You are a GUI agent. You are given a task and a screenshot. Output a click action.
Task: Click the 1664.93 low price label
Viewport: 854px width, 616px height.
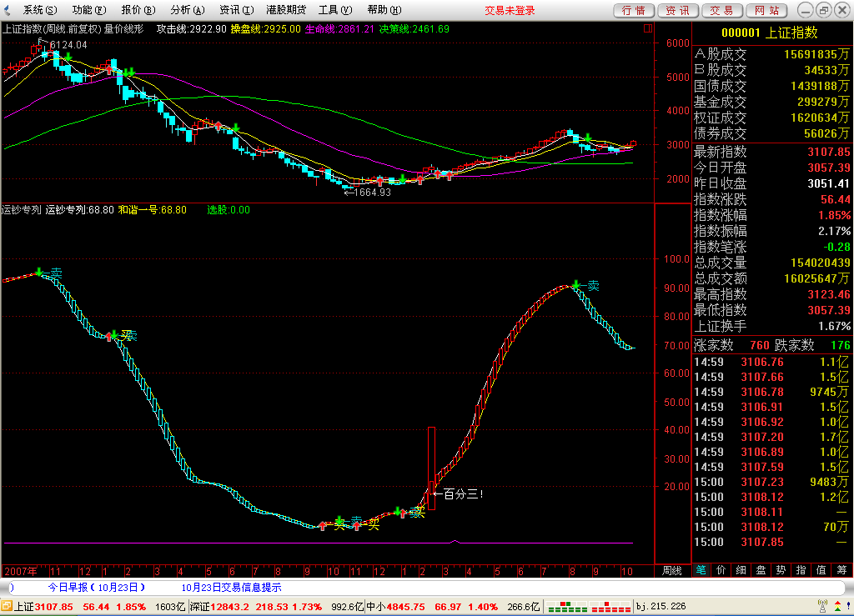click(373, 192)
